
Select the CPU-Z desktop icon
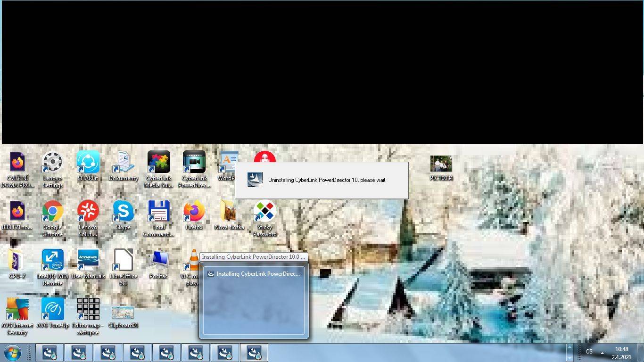[x=17, y=264]
